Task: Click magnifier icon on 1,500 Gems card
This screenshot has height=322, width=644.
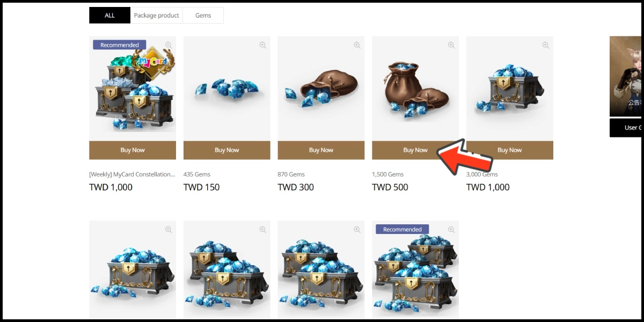Action: 451,45
